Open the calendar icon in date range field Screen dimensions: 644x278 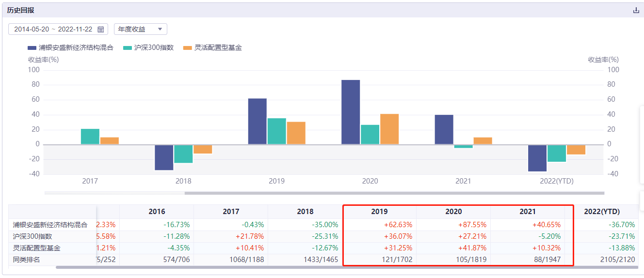101,30
